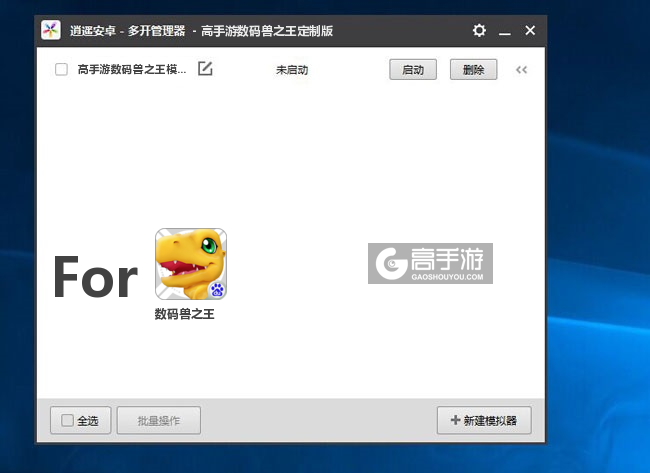Tick the checkbox for 高手游数码兽之王模拟器 row
Screen dimensions: 650x473
61,69
